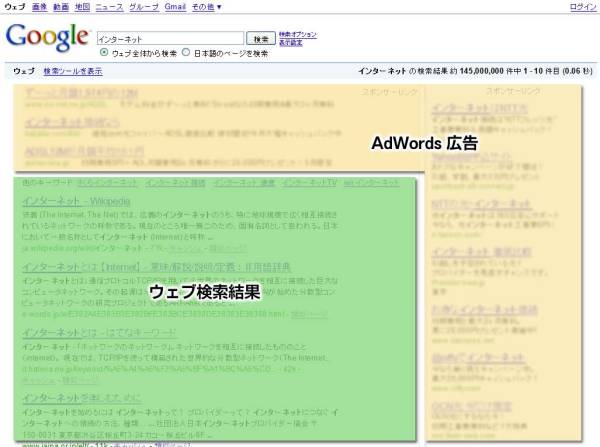Click the 検索 search button

tap(261, 38)
